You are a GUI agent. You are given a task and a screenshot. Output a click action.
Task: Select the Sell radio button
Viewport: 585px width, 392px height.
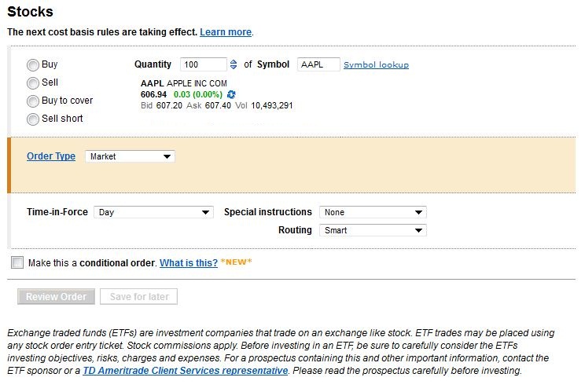pos(33,83)
